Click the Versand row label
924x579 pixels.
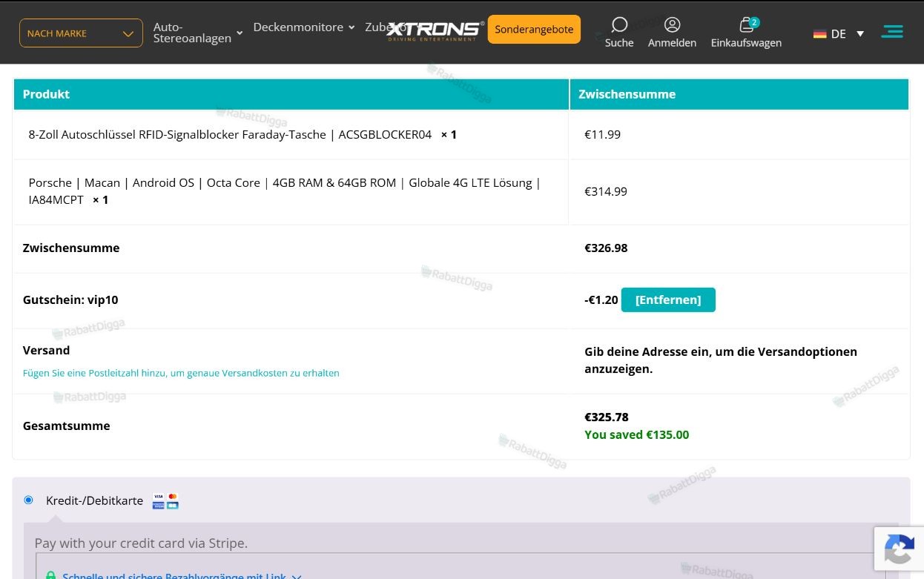(x=46, y=350)
